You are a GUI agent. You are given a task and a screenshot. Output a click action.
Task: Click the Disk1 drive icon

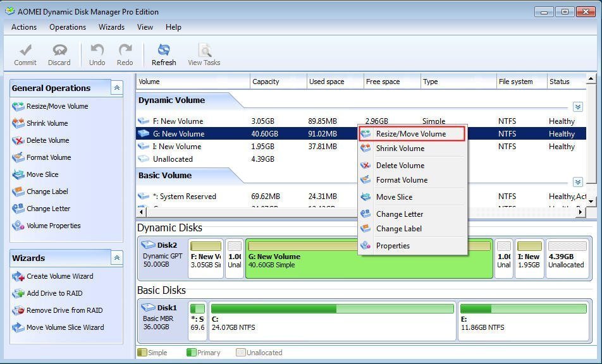coord(148,307)
